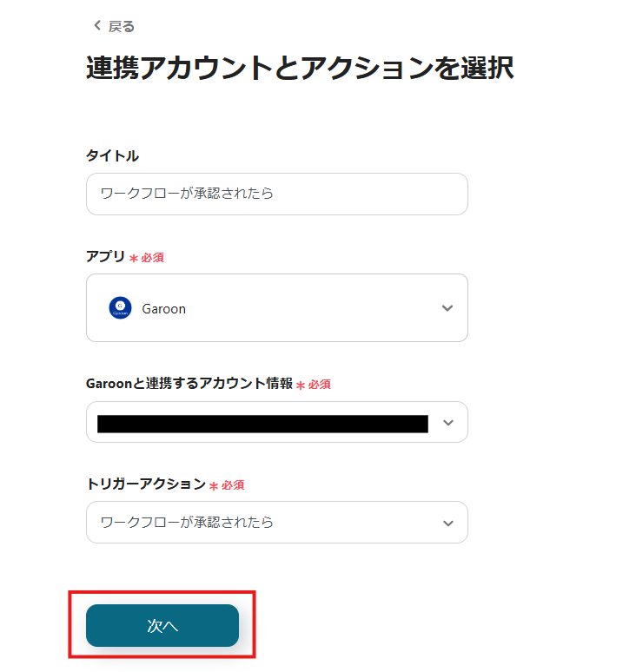The image size is (636, 672).
Task: Expand the トリガーアクション dropdown chevron
Action: pyautogui.click(x=447, y=523)
